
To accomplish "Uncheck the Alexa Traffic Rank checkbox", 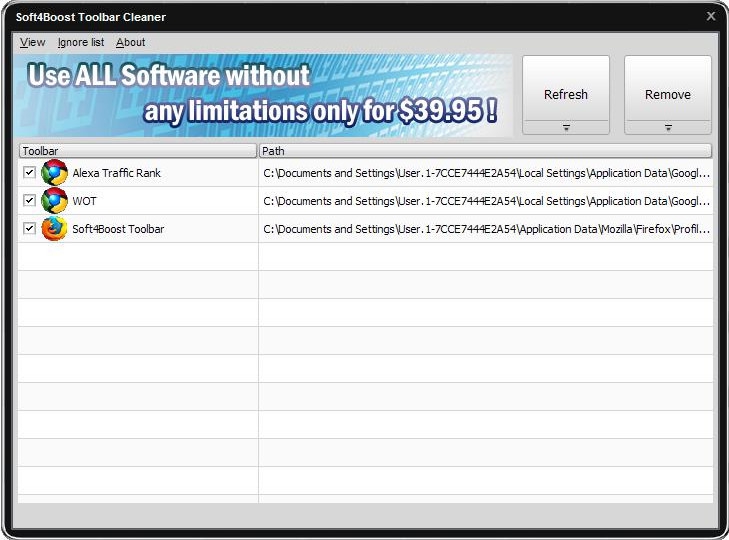I will pyautogui.click(x=29, y=173).
